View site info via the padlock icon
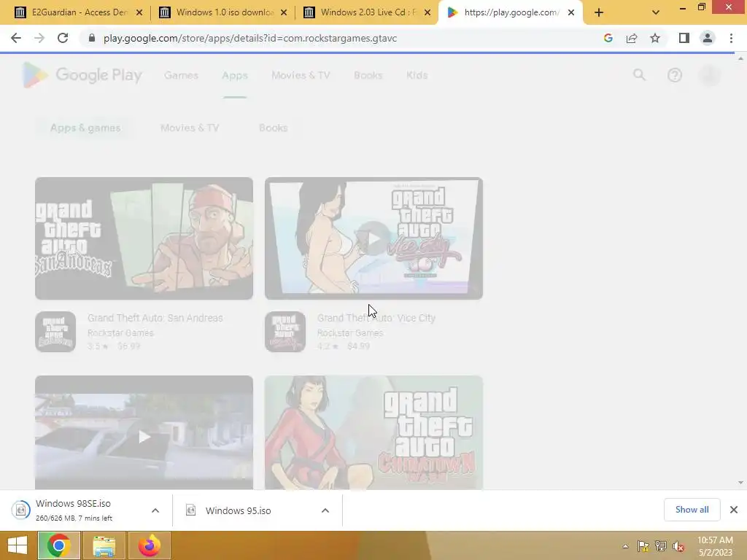 (92, 38)
